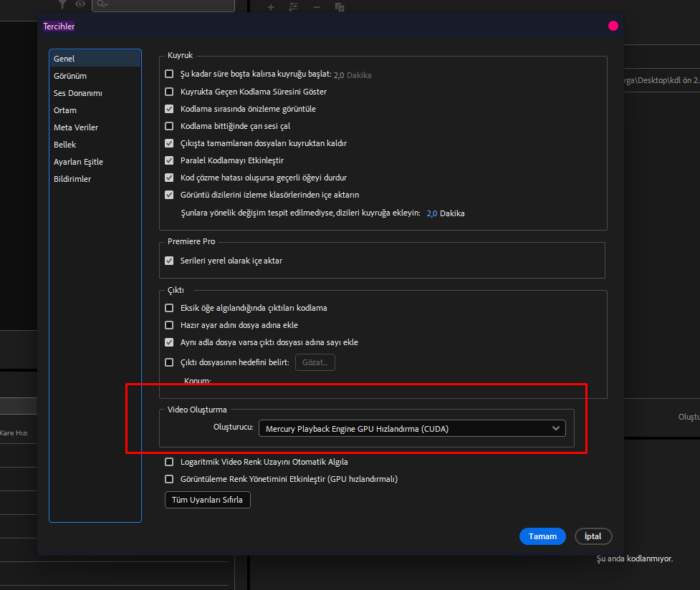Select the Genel category in sidebar
700x590 pixels.
click(95, 59)
